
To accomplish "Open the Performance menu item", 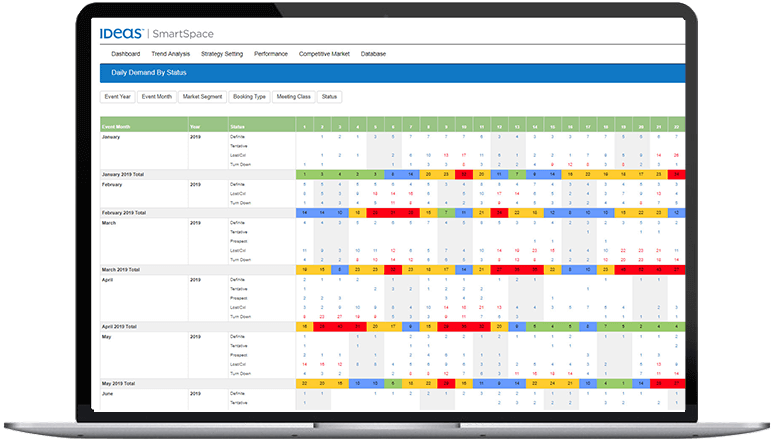I will (x=271, y=54).
